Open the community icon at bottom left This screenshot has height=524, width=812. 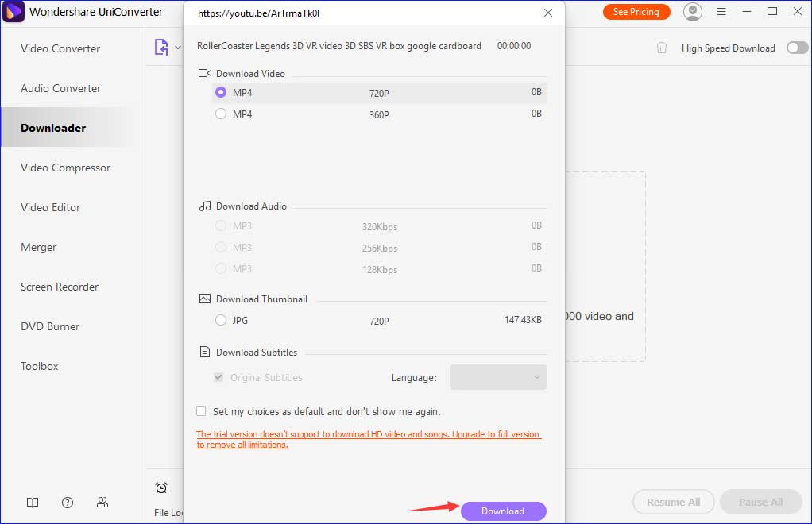pyautogui.click(x=102, y=503)
